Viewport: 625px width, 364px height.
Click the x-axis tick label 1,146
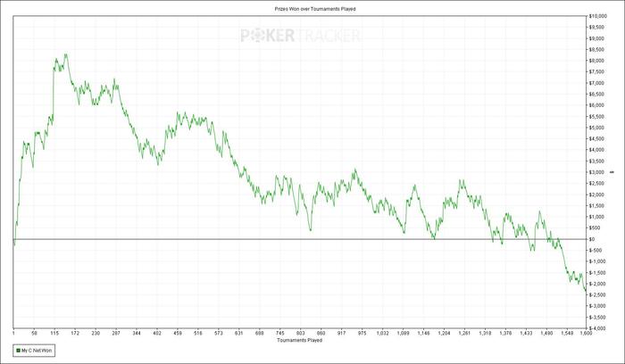(424, 333)
